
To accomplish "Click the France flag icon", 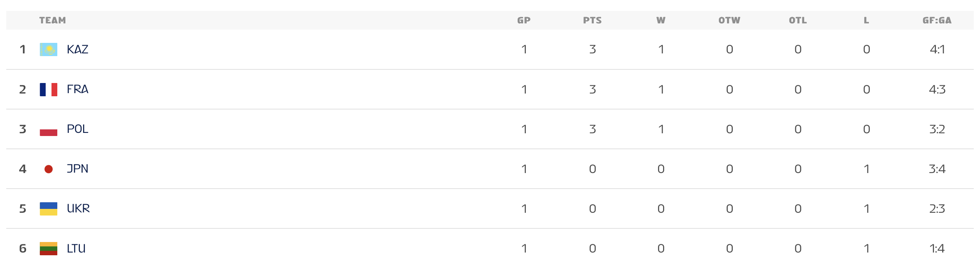I will point(48,90).
